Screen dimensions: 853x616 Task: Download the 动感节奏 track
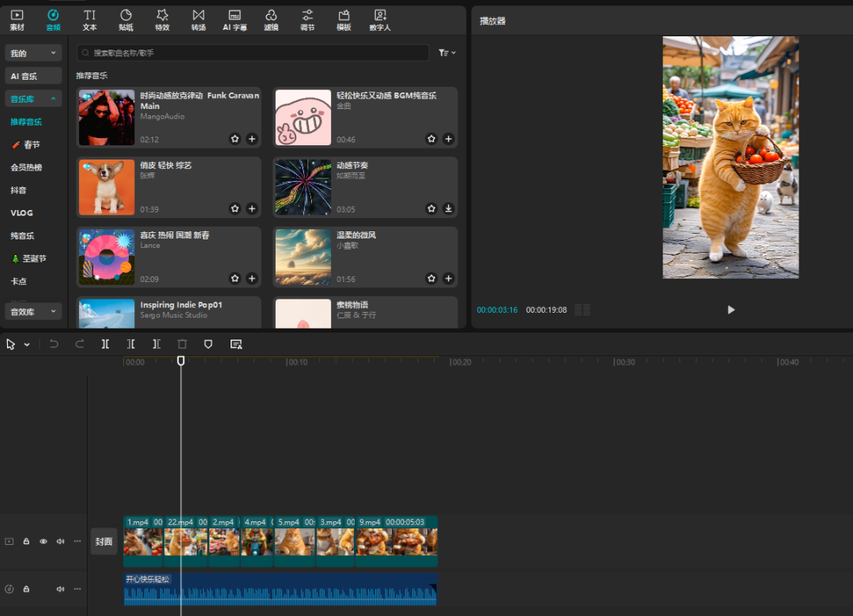(449, 208)
